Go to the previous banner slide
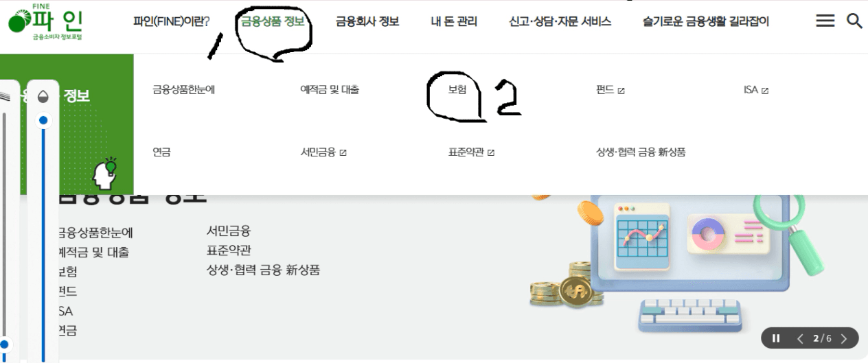The image size is (868, 363). [x=799, y=338]
